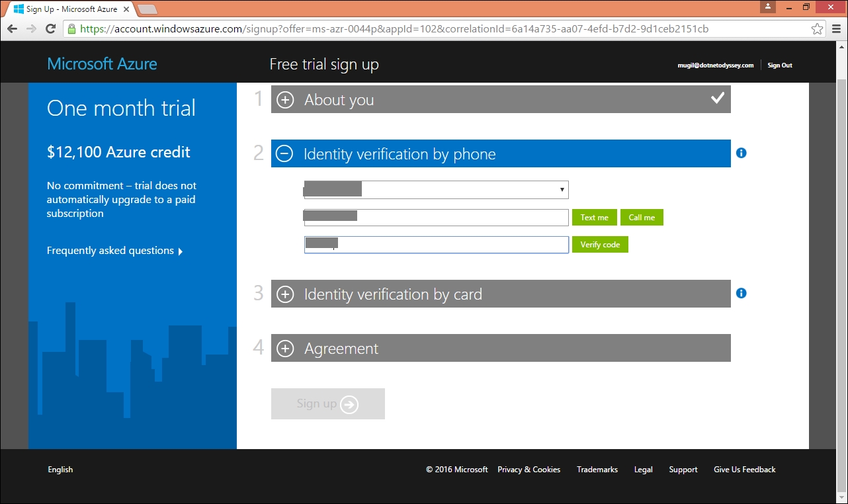Click the address bar URL

click(394, 29)
